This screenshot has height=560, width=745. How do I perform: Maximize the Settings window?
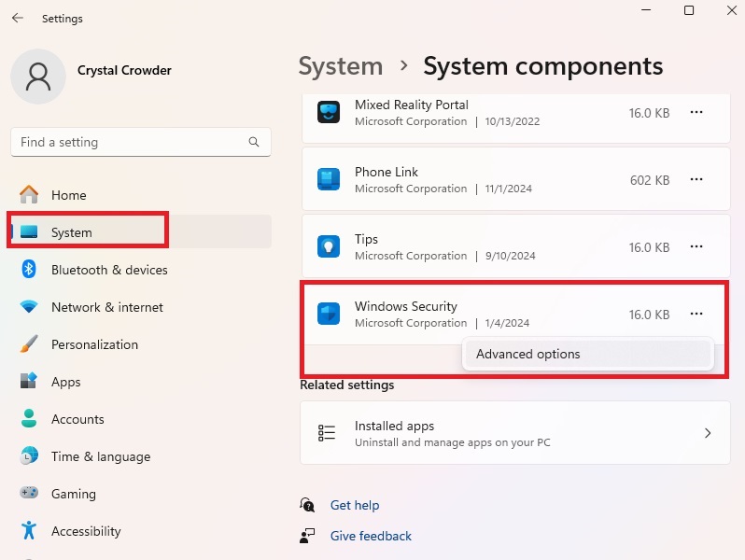click(689, 10)
